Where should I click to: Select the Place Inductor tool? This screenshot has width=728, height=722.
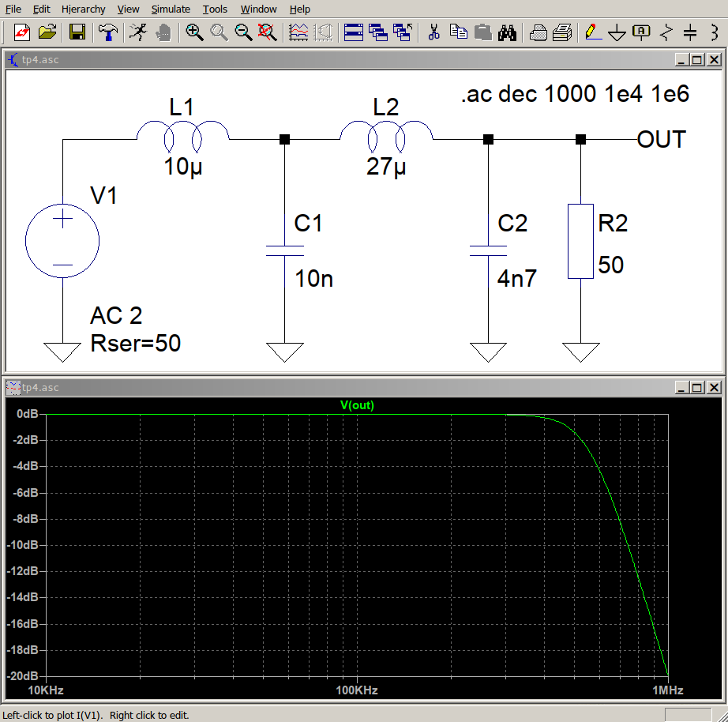pyautogui.click(x=715, y=32)
